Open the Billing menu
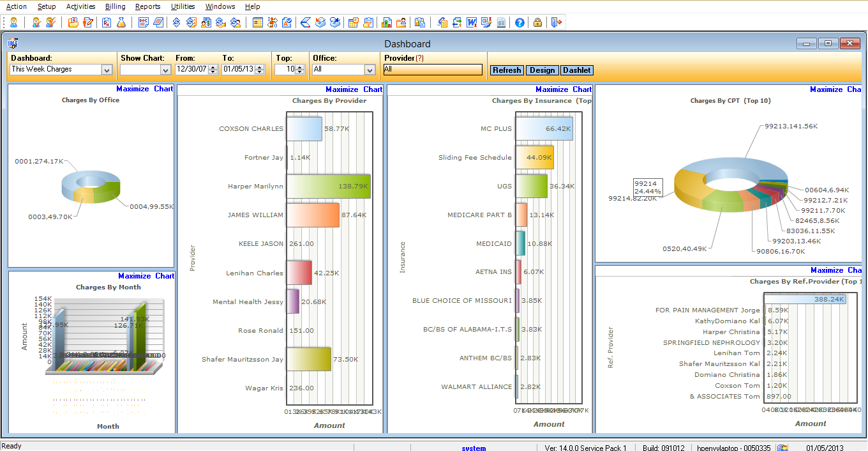The width and height of the screenshot is (868, 451). [116, 6]
